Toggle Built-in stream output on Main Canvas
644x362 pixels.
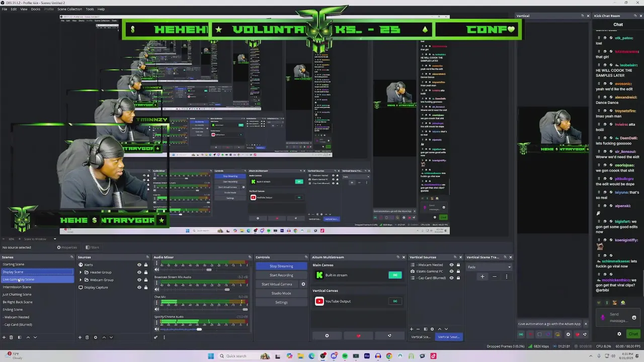click(395, 275)
